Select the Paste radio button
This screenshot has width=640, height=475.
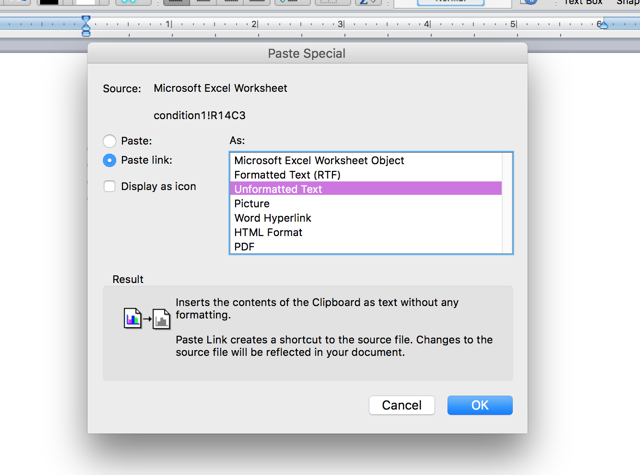[109, 141]
